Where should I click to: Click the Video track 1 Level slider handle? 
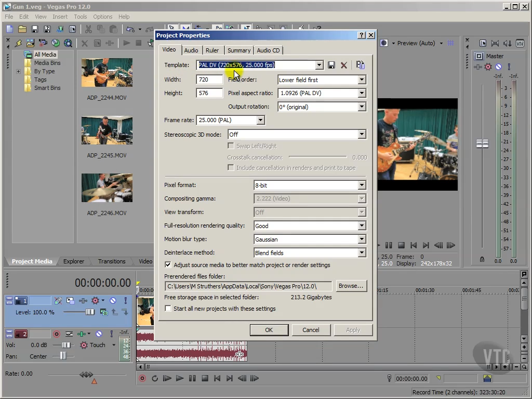coord(90,312)
